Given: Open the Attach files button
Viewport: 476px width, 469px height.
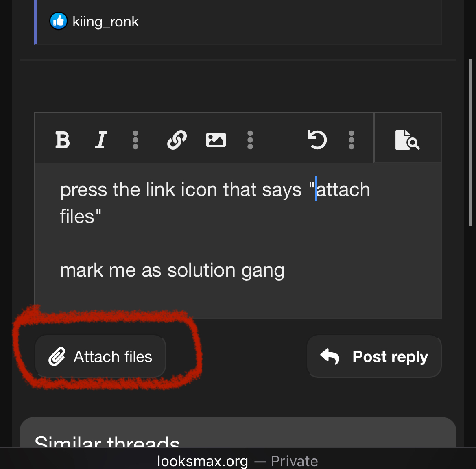Looking at the screenshot, I should (100, 356).
